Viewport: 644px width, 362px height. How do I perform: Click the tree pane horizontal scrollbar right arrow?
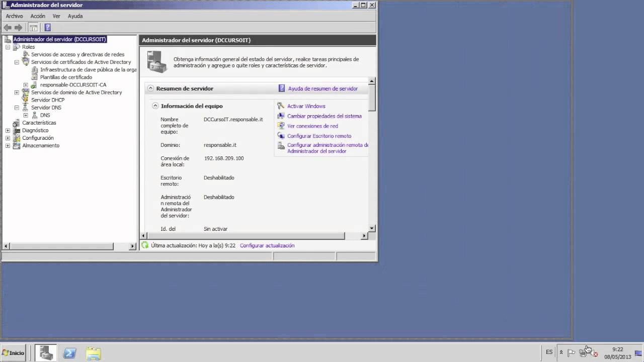click(x=133, y=246)
